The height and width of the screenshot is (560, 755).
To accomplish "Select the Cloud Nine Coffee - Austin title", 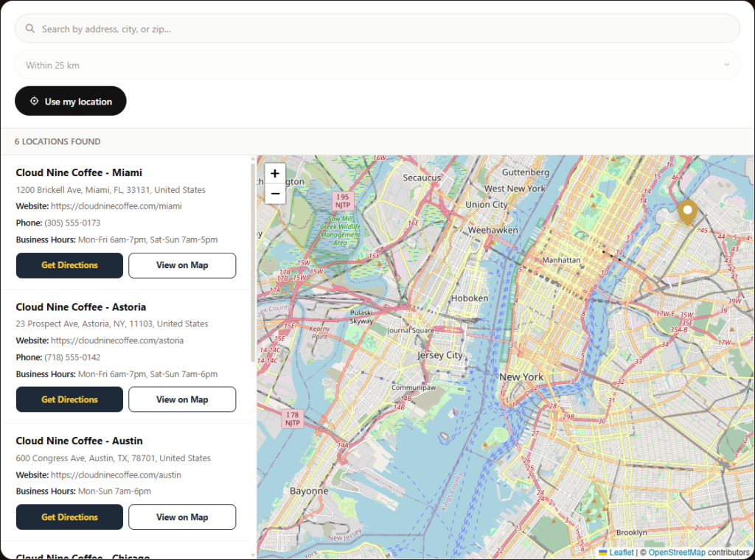I will (79, 441).
